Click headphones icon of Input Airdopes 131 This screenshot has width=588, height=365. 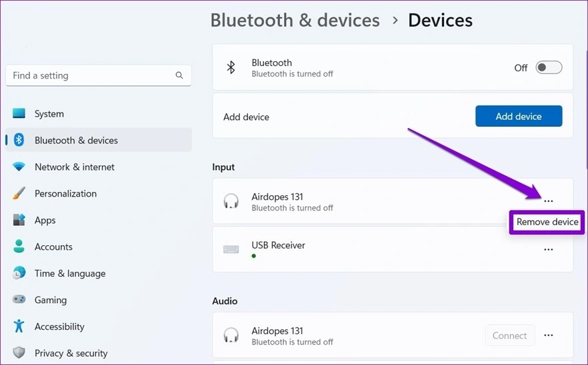coord(231,201)
